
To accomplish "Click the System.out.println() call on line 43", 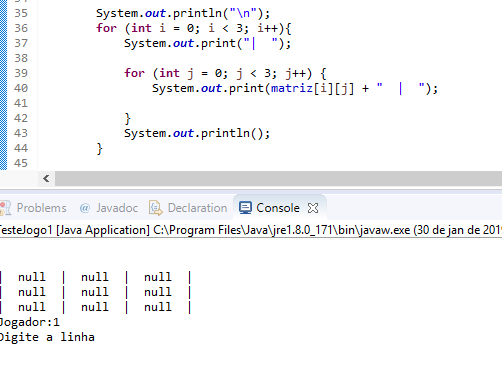I will tap(197, 133).
